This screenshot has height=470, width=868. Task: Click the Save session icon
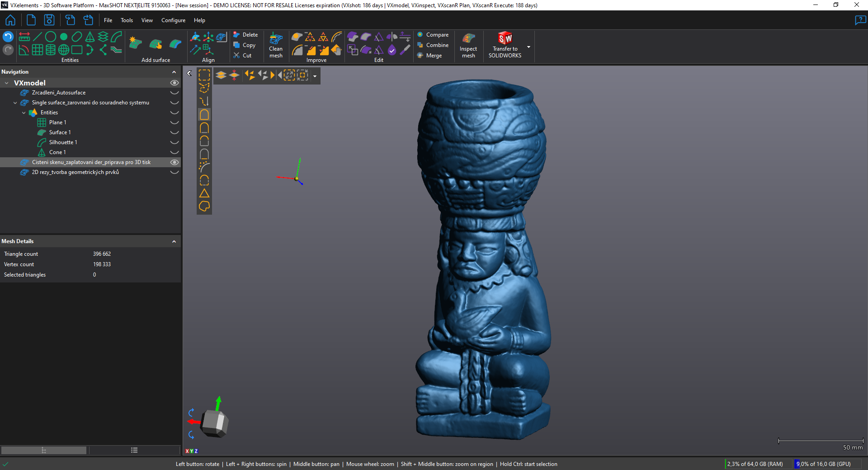(49, 20)
